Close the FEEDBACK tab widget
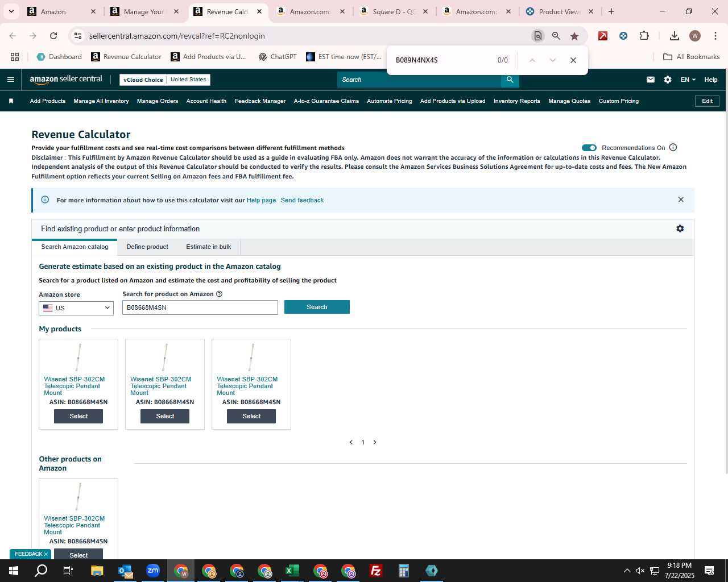Viewport: 728px width, 582px height. (x=46, y=554)
